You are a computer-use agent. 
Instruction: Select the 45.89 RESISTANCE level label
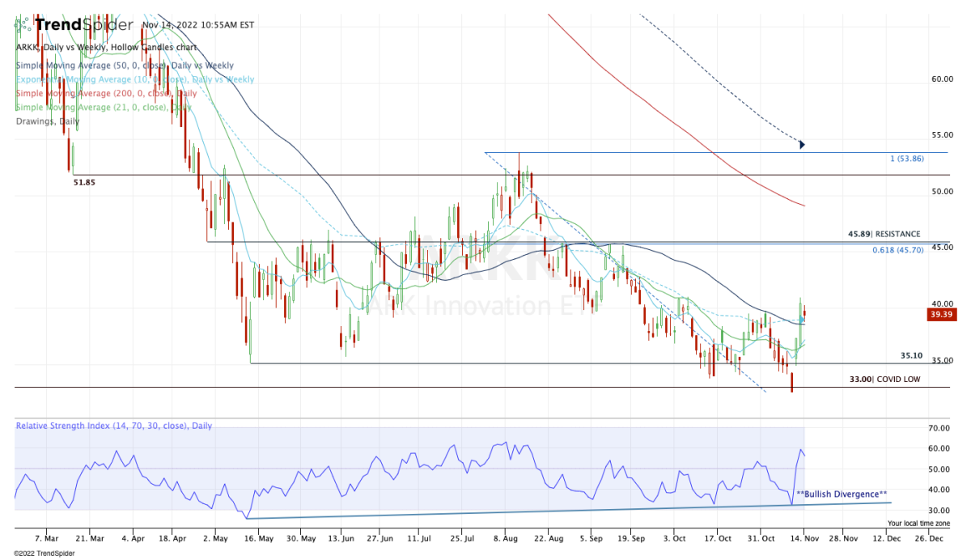click(884, 234)
